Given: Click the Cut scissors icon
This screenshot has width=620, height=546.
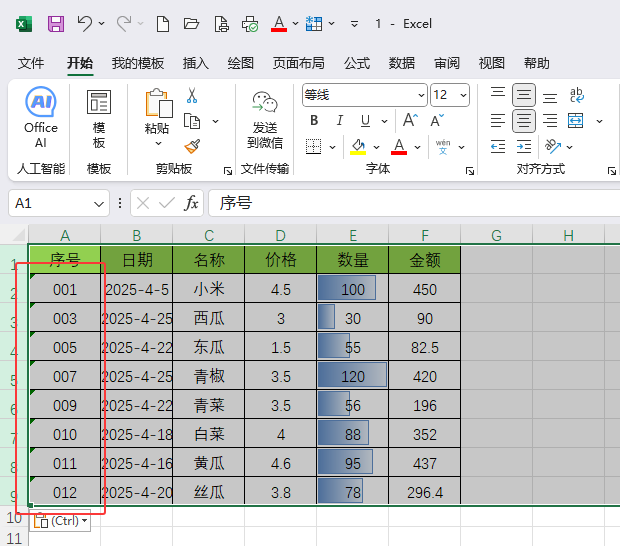Looking at the screenshot, I should [192, 96].
